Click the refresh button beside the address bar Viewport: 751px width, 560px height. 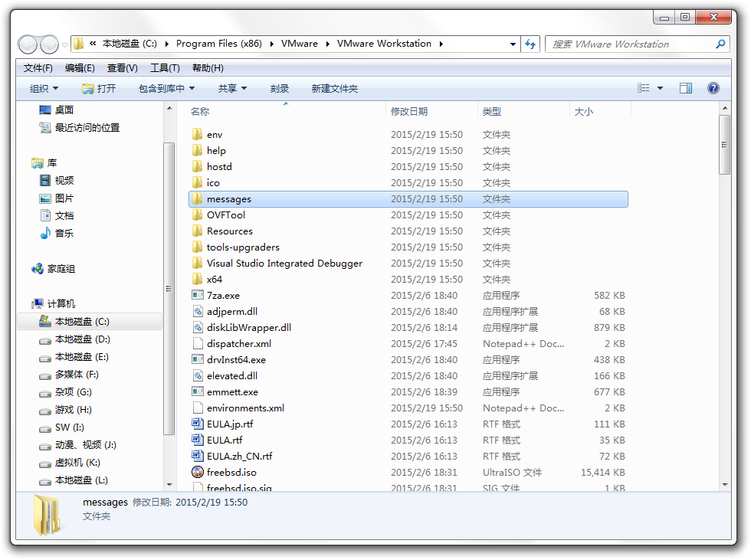click(x=530, y=44)
